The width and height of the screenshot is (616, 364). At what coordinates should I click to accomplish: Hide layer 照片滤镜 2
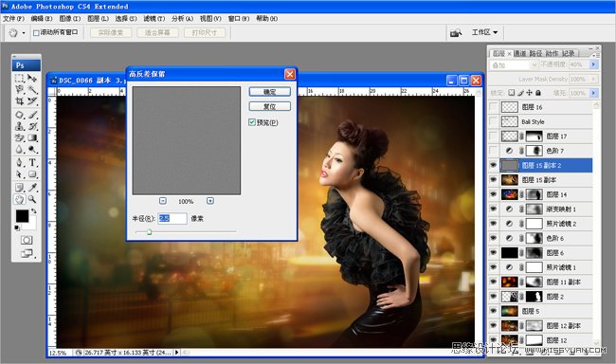coord(493,224)
